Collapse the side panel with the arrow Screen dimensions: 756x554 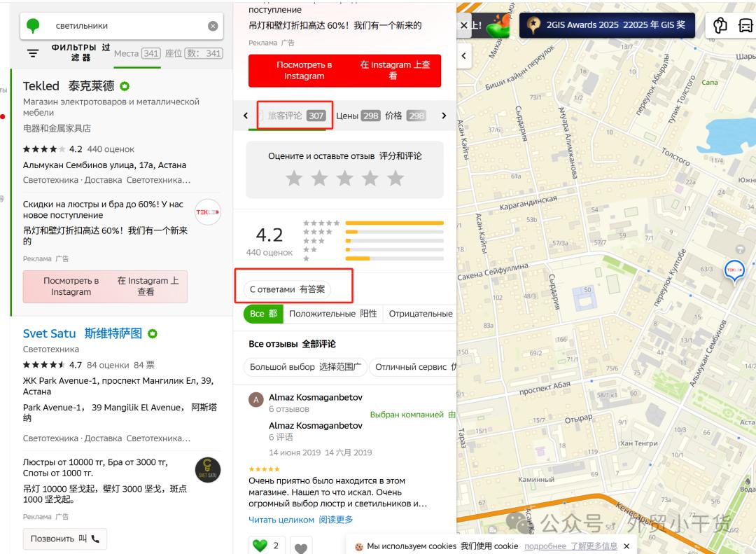point(464,56)
